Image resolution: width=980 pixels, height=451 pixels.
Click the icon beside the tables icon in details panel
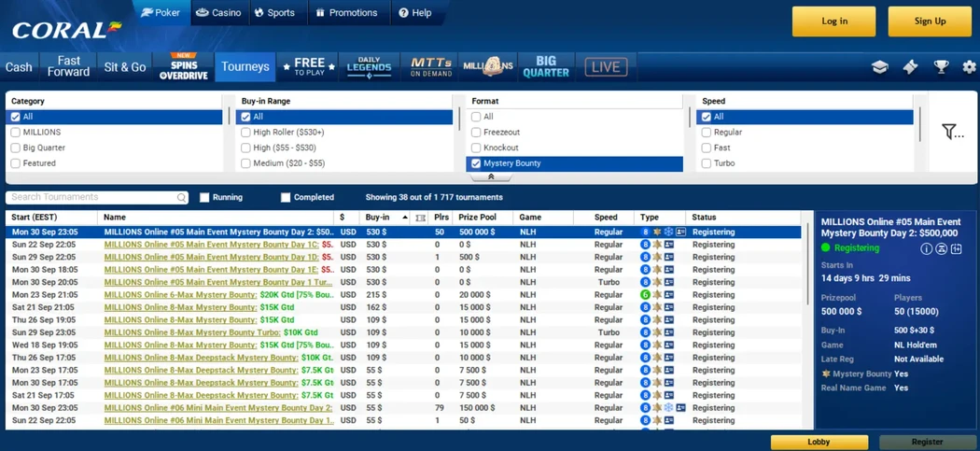(956, 249)
